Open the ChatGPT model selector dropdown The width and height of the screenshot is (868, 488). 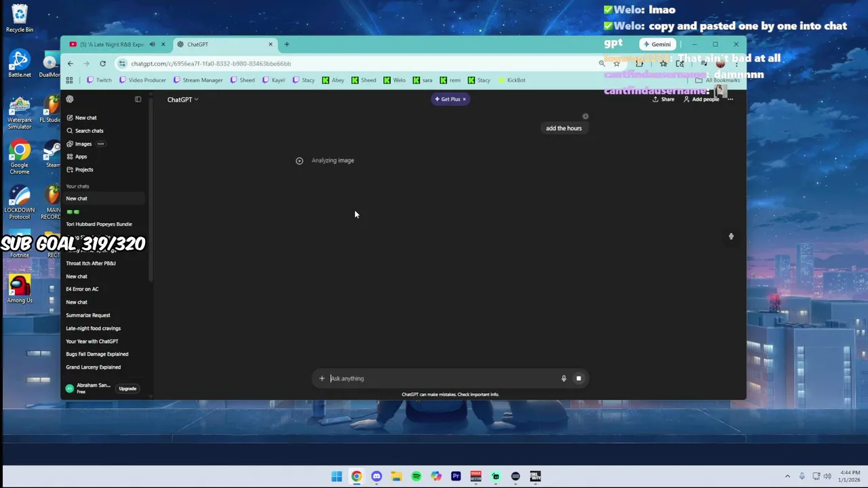(182, 100)
